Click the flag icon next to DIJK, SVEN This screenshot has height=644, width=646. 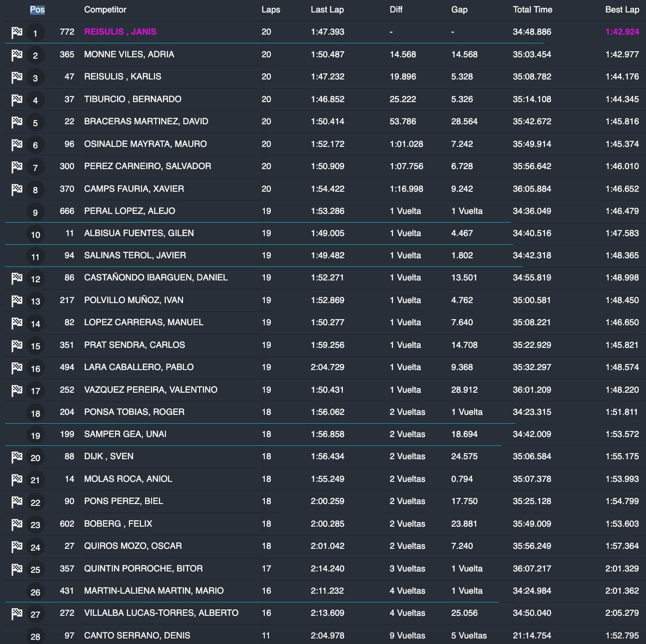pyautogui.click(x=17, y=457)
